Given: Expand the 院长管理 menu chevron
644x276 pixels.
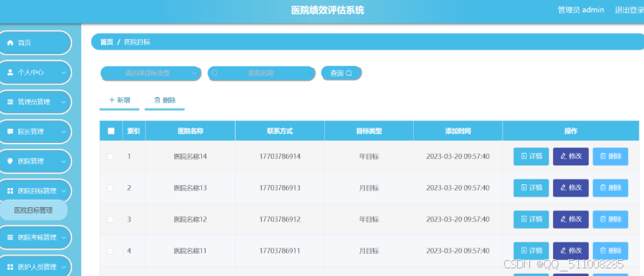Looking at the screenshot, I should click(63, 132).
